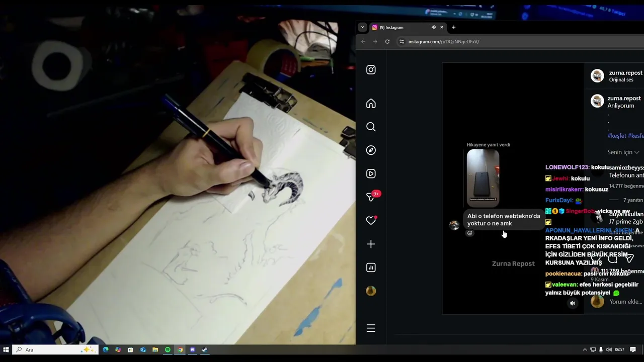Open zurna.repost profile from the post header
Image resolution: width=644 pixels, height=362 pixels.
tap(626, 73)
